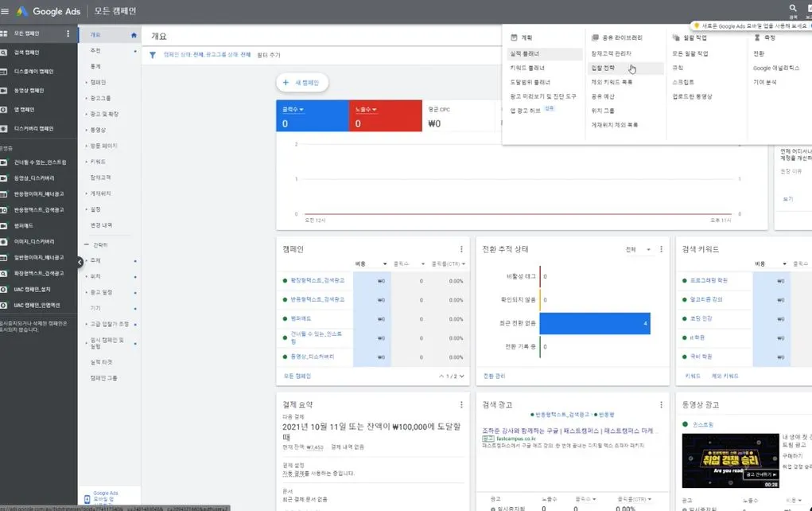812x511 pixels.
Task: Expand the 설정 nav item
Action: click(95, 209)
